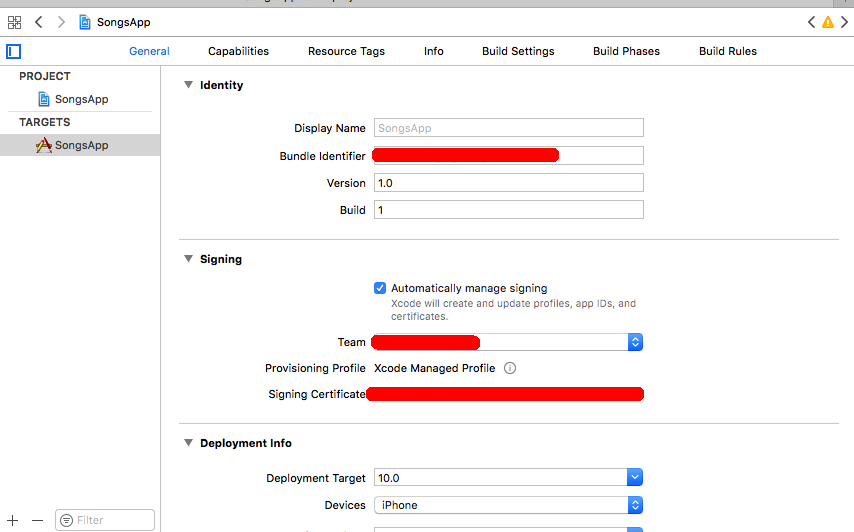This screenshot has width=854, height=532.
Task: Click the PROJECT section header
Action: tap(45, 76)
